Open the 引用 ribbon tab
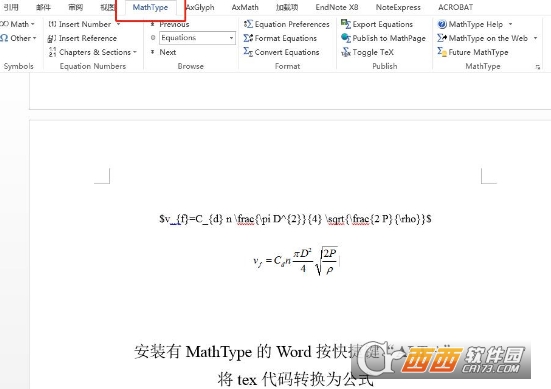This screenshot has height=389, width=551. click(x=11, y=7)
